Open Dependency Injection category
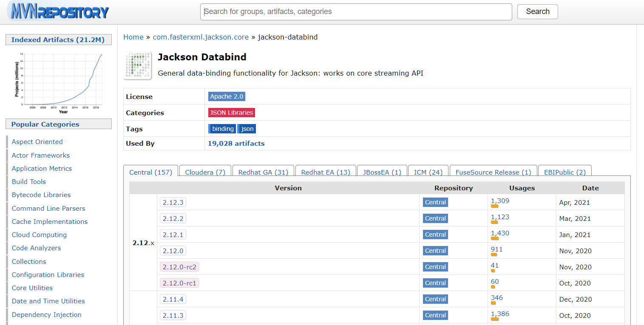This screenshot has width=644, height=325. click(47, 315)
